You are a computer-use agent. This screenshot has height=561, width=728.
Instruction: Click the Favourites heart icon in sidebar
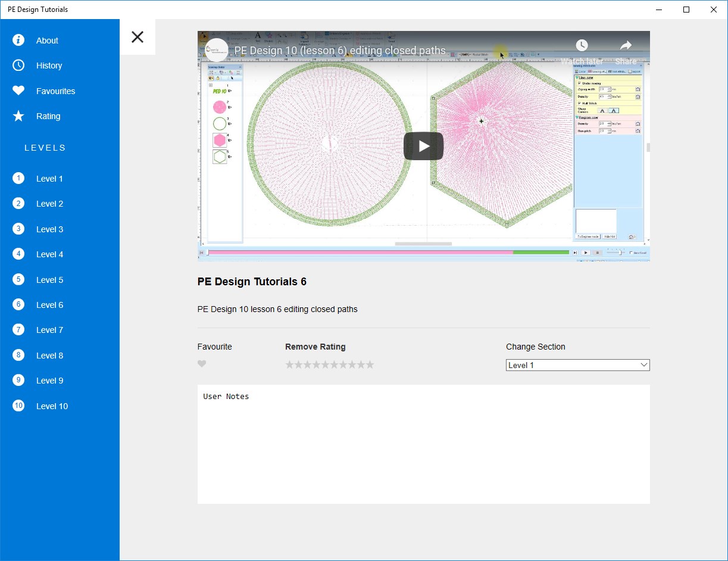18,91
